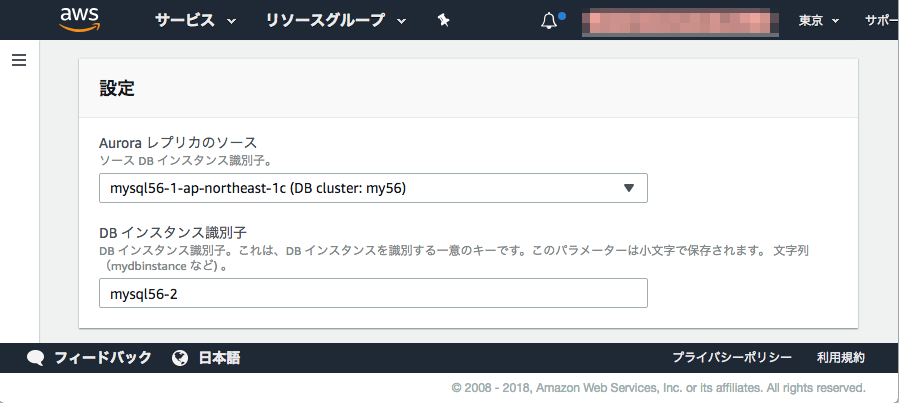
Task: Toggle the hamburger side navigation icon
Action: click(19, 60)
